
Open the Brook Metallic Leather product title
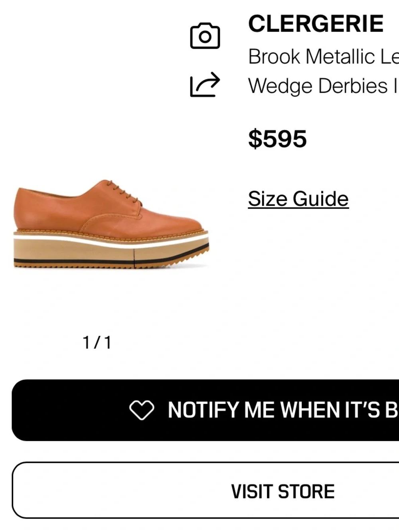pyautogui.click(x=324, y=57)
